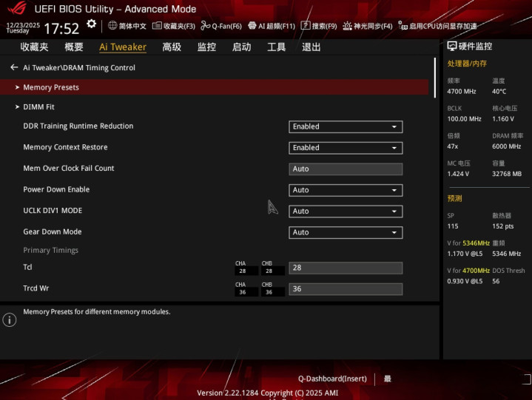The width and height of the screenshot is (532, 400).
Task: Launch AI overclocking (F11)
Action: point(252,26)
